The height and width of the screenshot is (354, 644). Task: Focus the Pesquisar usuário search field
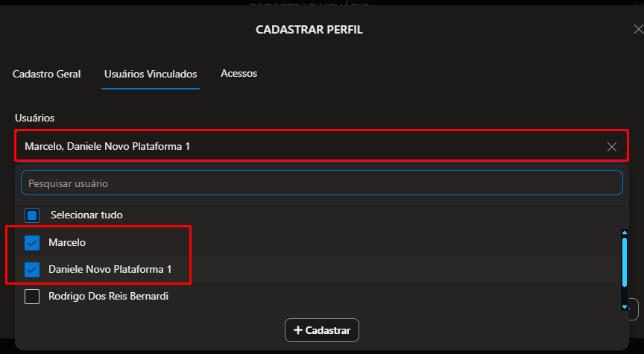coord(321,183)
